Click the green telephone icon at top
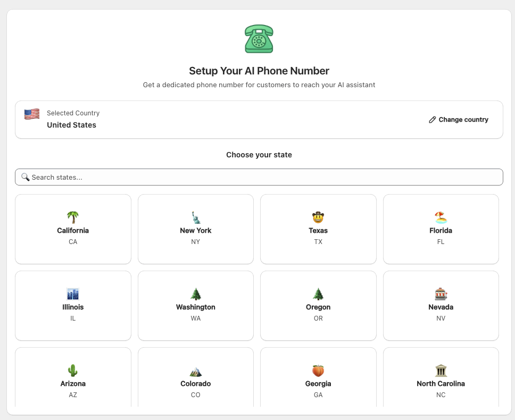 coord(259,39)
